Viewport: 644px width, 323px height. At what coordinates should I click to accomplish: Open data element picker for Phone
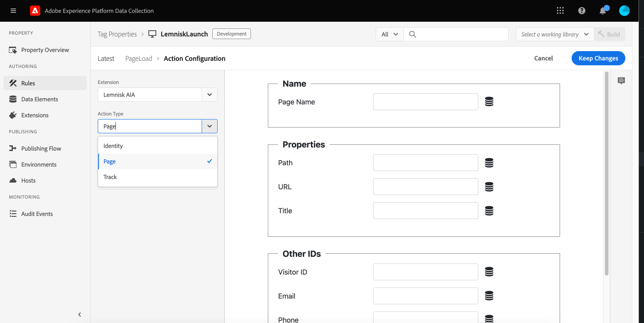coord(489,319)
